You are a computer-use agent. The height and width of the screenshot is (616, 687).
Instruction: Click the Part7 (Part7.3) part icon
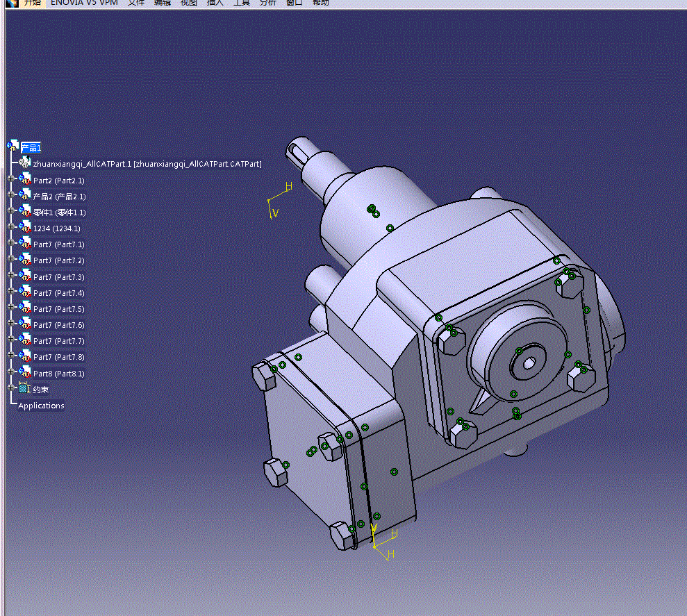tap(25, 275)
